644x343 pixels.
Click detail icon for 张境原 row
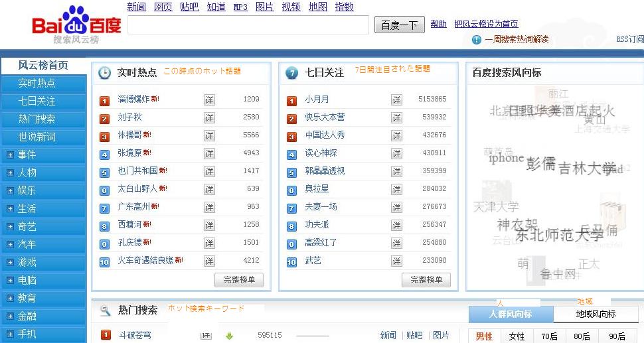point(209,153)
